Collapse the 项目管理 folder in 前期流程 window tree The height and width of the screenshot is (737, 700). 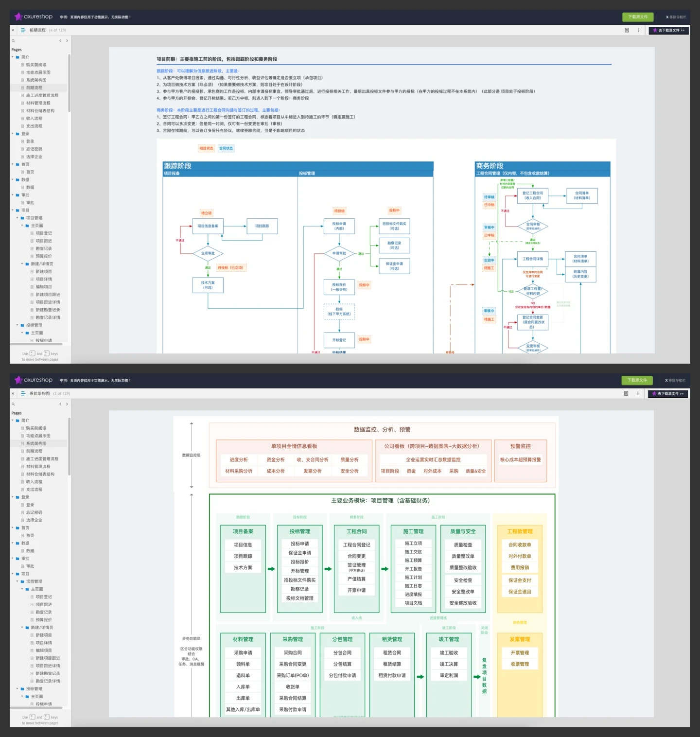coord(17,218)
